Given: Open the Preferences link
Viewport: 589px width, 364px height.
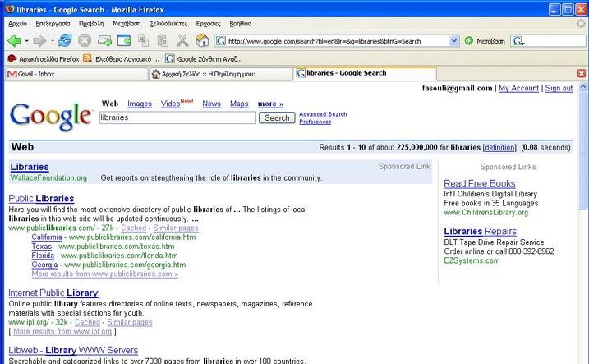Looking at the screenshot, I should [315, 122].
